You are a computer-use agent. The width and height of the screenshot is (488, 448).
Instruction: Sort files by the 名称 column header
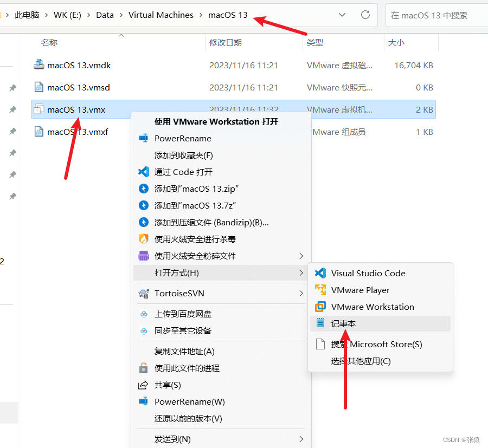pyautogui.click(x=49, y=43)
